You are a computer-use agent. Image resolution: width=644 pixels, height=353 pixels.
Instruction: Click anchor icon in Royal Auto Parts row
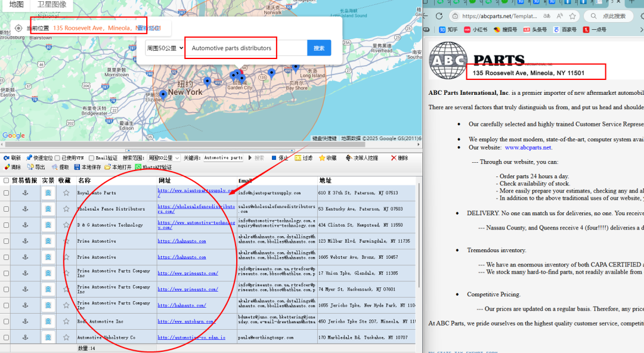point(25,193)
